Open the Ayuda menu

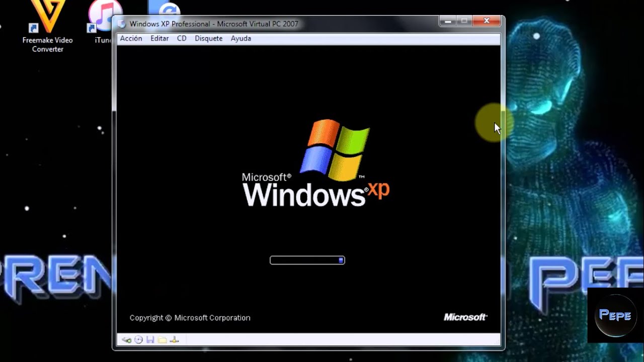[240, 38]
